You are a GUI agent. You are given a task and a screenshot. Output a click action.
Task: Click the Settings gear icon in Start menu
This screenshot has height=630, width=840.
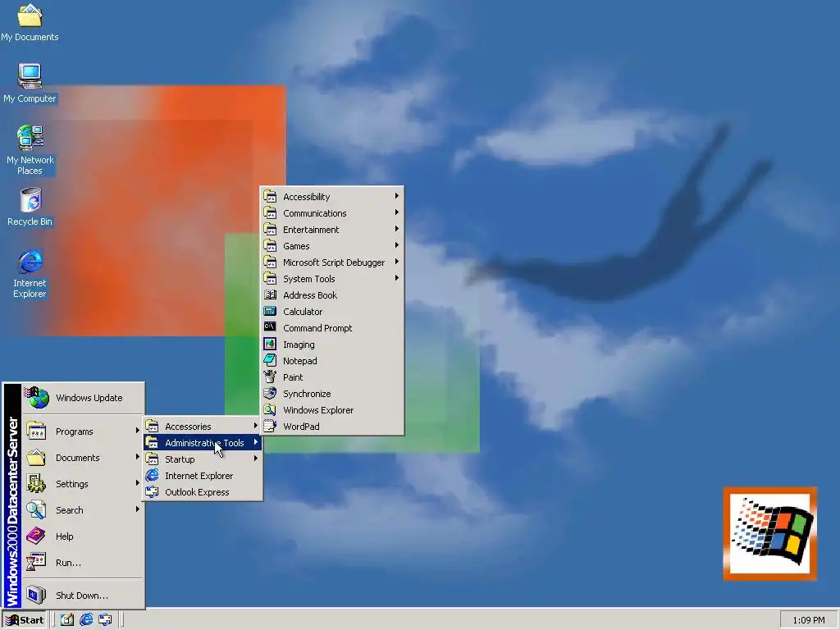[x=36, y=483]
